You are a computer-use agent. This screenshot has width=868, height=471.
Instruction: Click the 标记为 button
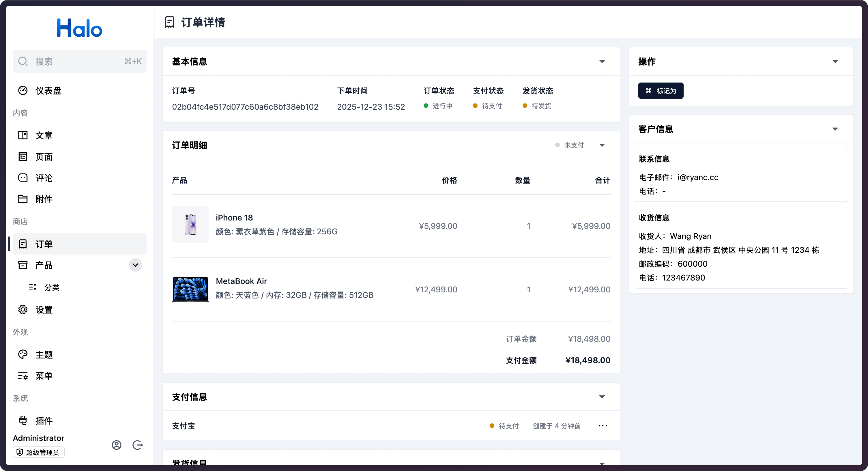coord(661,91)
